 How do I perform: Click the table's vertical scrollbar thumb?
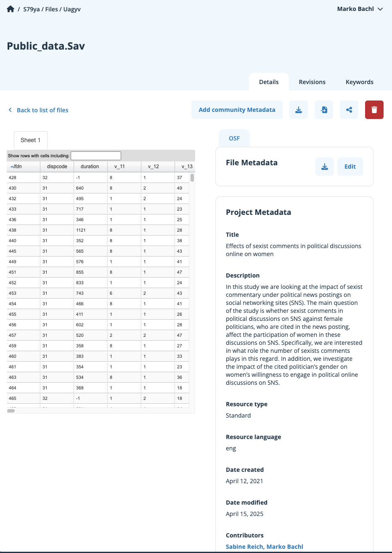coord(192,177)
